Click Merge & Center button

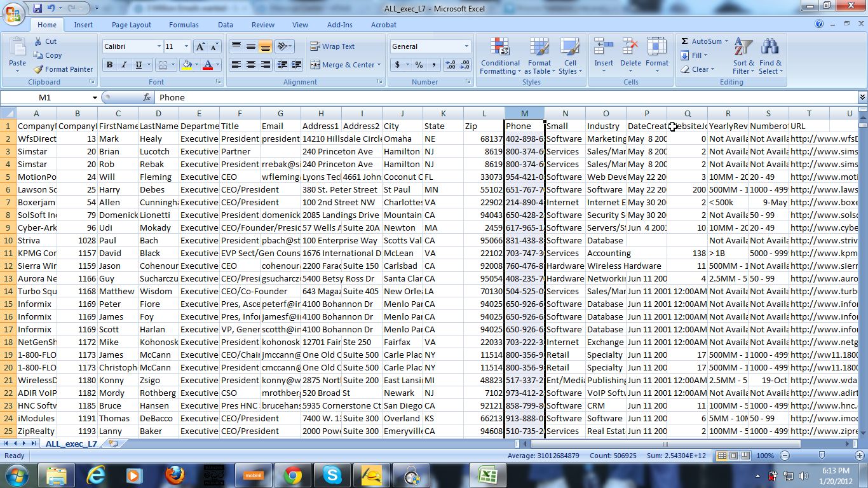[x=342, y=65]
